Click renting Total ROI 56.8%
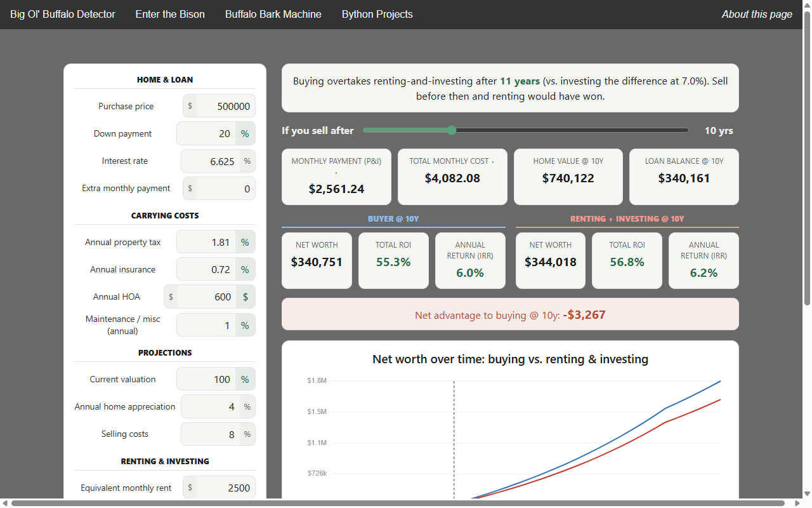 coord(627,262)
